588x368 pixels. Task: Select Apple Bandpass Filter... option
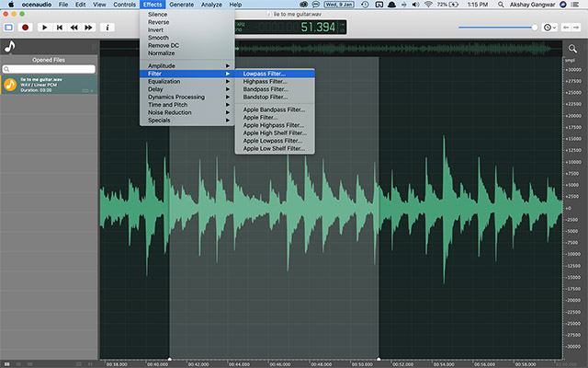click(275, 109)
